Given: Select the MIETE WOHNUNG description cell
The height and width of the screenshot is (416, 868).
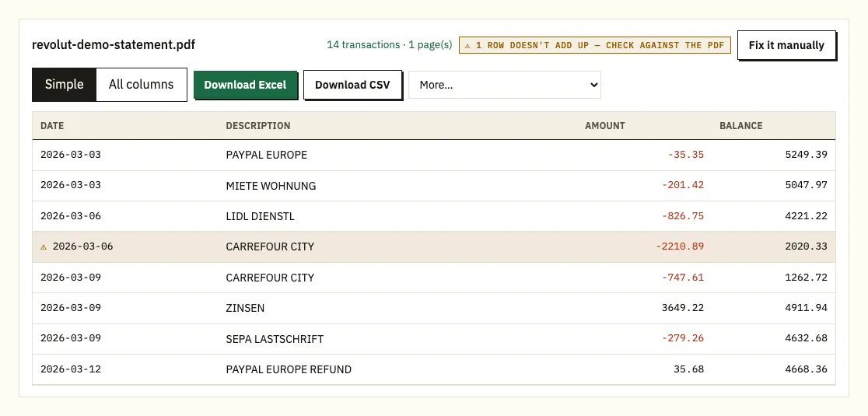Looking at the screenshot, I should 271,186.
